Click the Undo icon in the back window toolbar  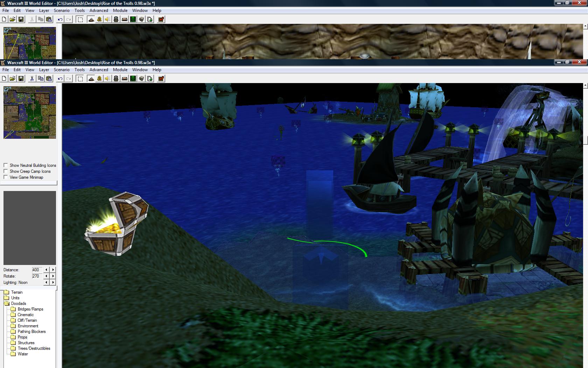click(x=60, y=19)
